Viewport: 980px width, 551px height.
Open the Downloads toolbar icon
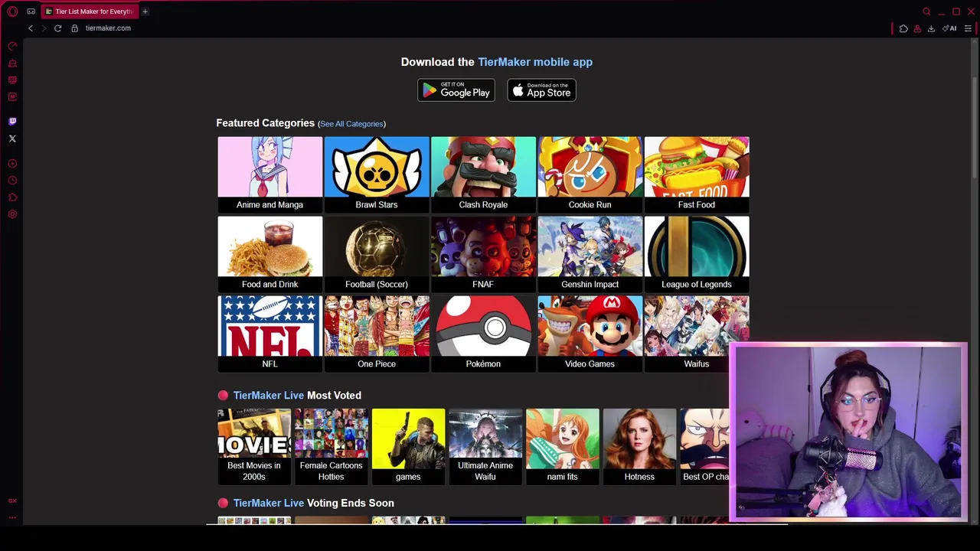[931, 28]
